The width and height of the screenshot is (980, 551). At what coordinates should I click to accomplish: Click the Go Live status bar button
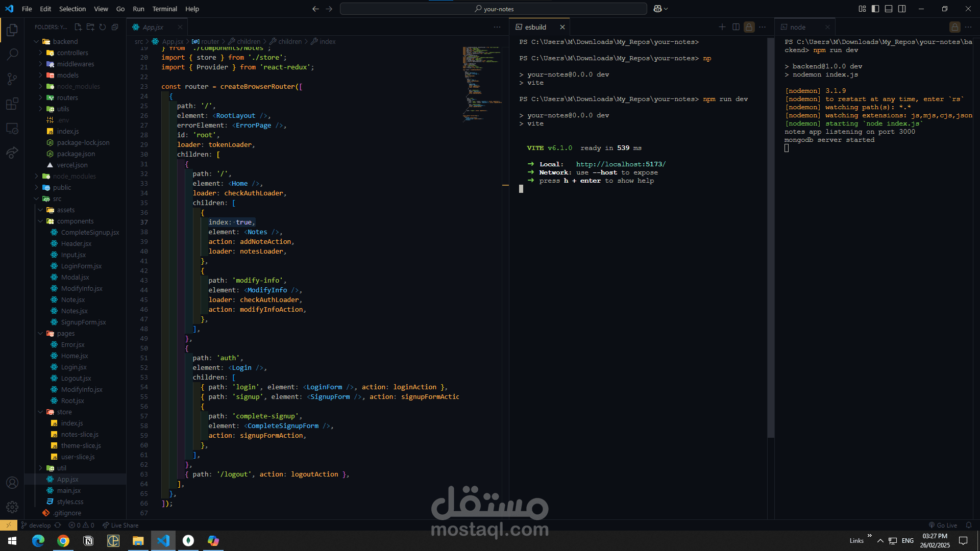[x=943, y=525]
